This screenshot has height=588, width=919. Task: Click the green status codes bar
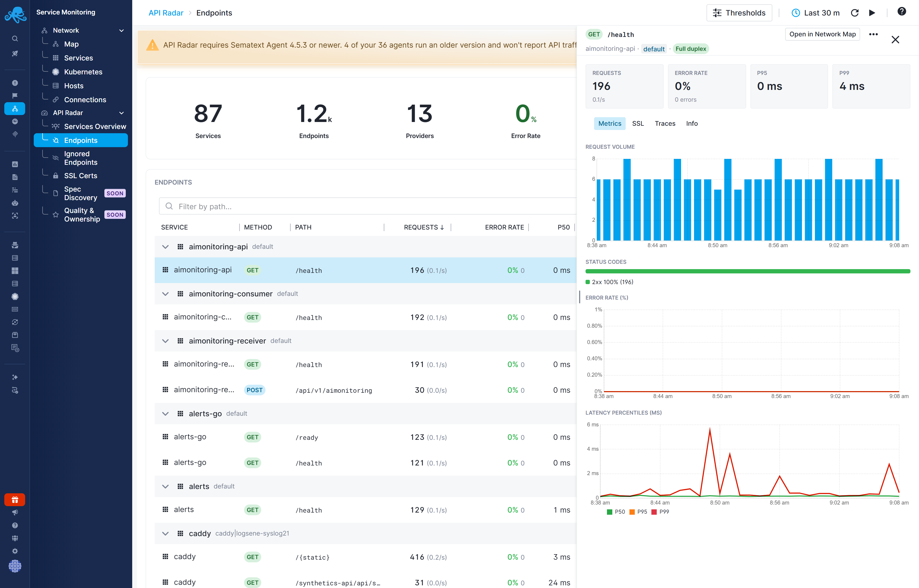click(x=747, y=271)
